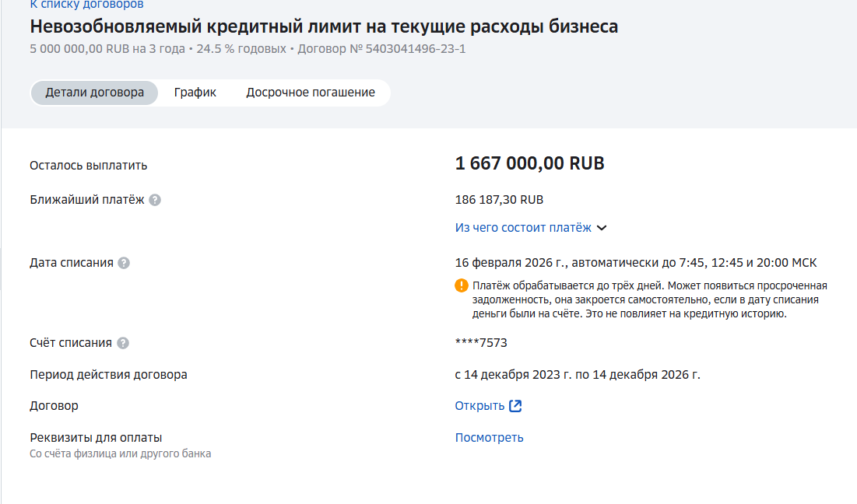Expand the chevron after Из чего состоит платёж
The image size is (857, 504).
click(x=601, y=228)
